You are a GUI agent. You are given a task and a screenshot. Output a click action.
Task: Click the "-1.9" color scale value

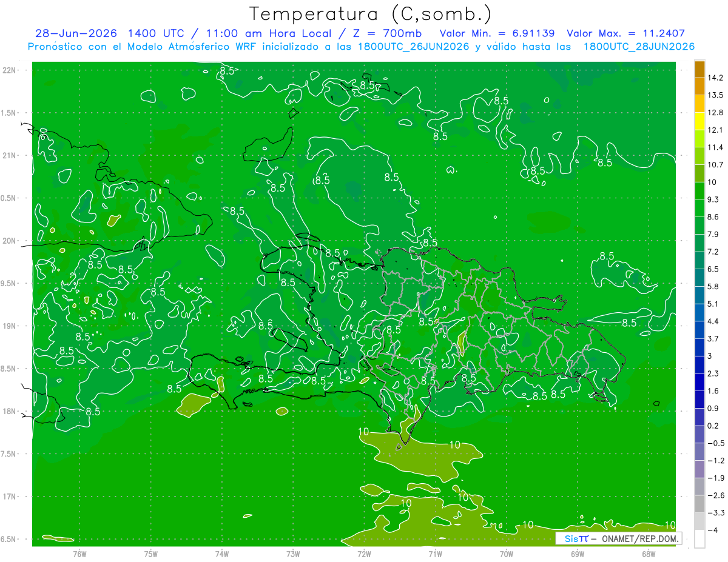pos(715,478)
